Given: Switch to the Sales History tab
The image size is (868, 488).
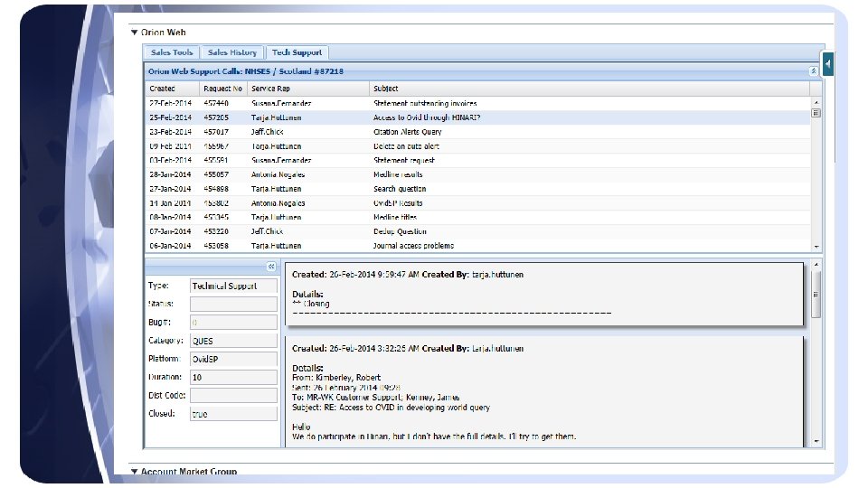Looking at the screenshot, I should click(231, 52).
